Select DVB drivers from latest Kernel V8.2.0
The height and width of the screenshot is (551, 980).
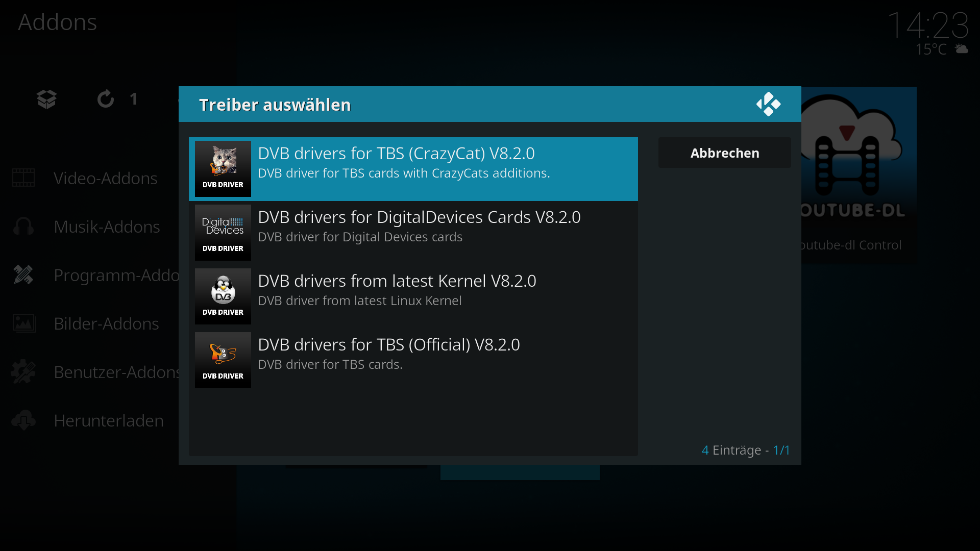413,296
